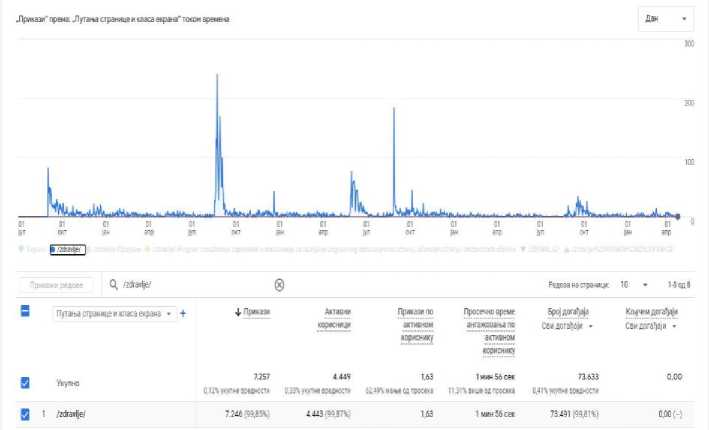Sort by Број догађаја column header

(x=568, y=312)
